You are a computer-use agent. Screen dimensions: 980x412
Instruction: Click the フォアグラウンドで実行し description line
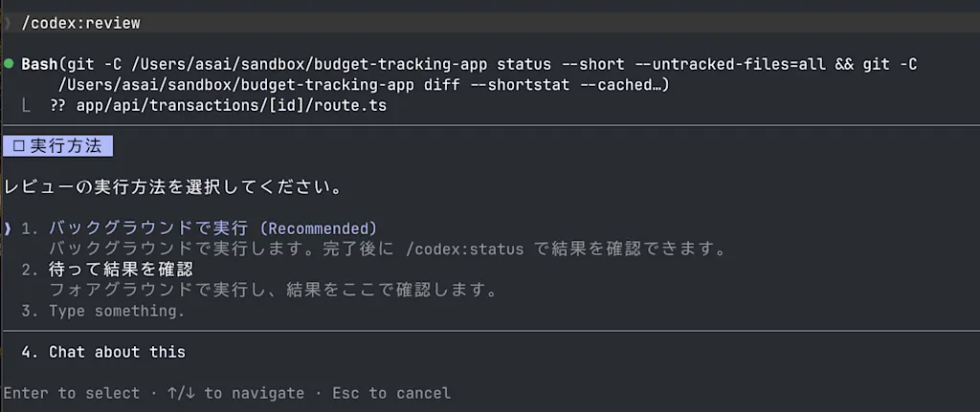[x=273, y=291]
